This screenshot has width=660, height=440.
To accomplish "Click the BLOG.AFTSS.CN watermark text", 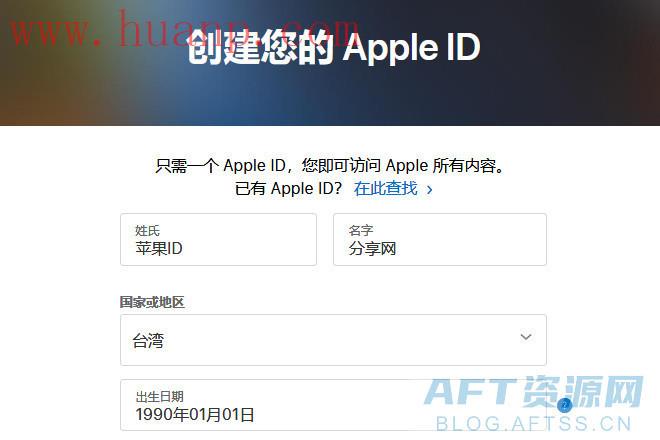I will coord(534,424).
